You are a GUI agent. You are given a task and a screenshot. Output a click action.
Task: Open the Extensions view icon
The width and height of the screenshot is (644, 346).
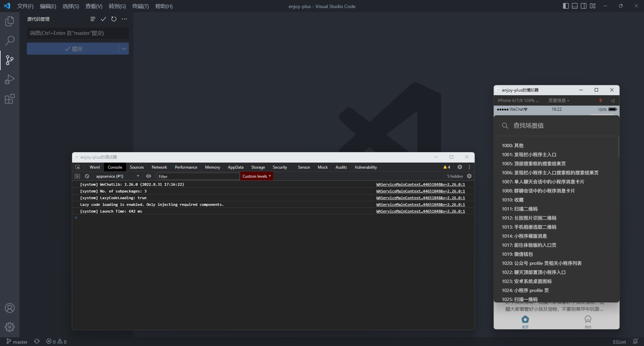coord(10,99)
